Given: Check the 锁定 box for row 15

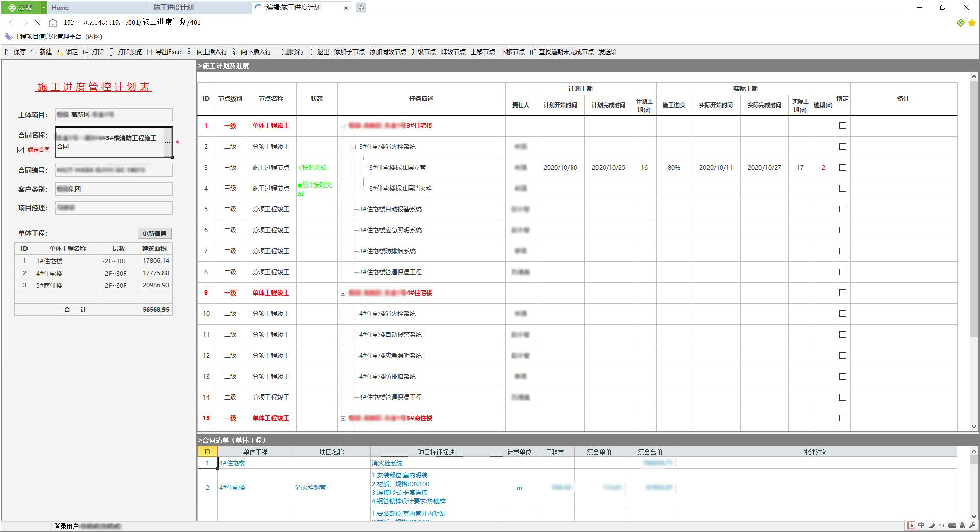Looking at the screenshot, I should click(842, 418).
